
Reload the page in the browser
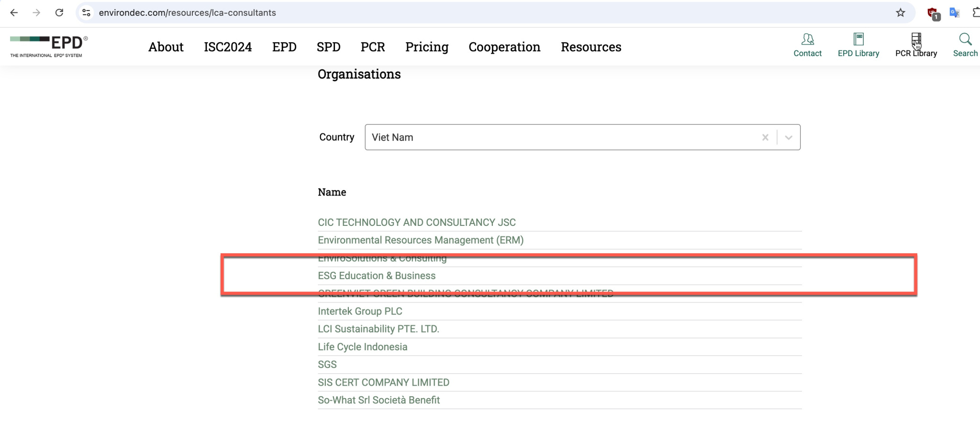(x=59, y=13)
